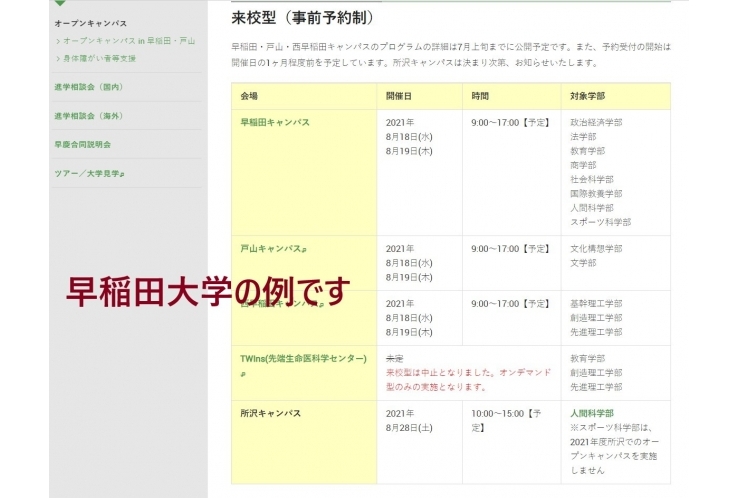Open 進学相談会（国内） in the sidebar
Viewport: 740px width, 498px height.
[x=89, y=87]
